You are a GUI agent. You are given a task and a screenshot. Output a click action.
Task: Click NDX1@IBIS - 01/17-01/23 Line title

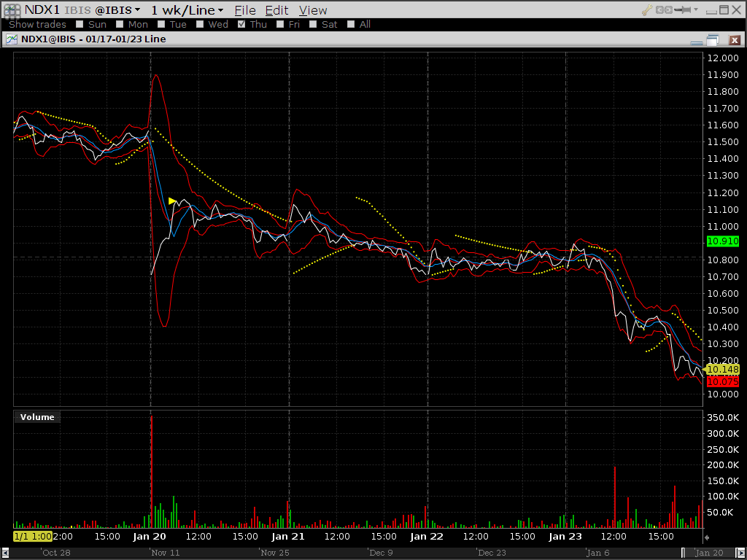point(93,39)
